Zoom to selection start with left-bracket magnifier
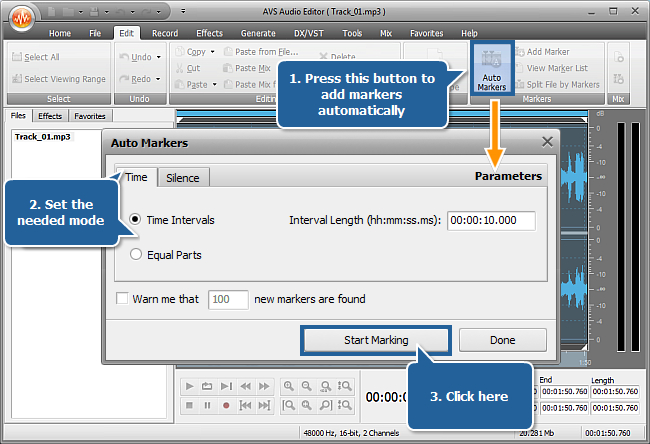The width and height of the screenshot is (650, 444). [289, 405]
